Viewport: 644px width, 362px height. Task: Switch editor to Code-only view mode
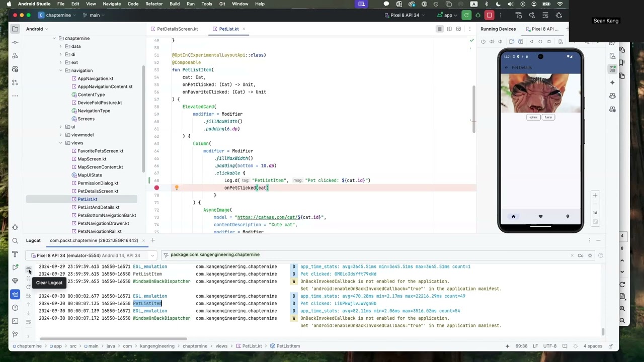[439, 29]
